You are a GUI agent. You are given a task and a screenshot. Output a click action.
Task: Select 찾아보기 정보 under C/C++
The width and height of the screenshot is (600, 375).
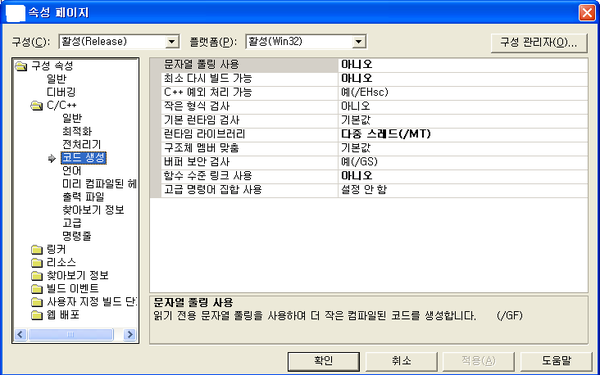(x=93, y=210)
